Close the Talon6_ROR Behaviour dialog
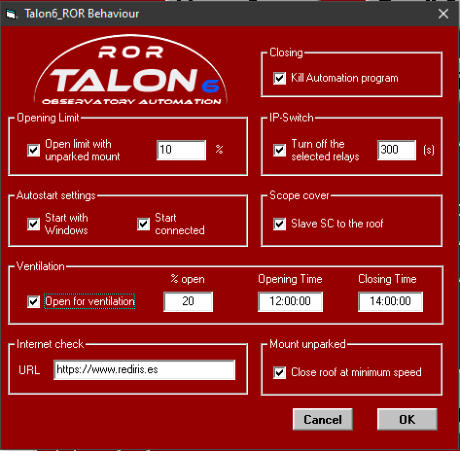 pos(443,14)
